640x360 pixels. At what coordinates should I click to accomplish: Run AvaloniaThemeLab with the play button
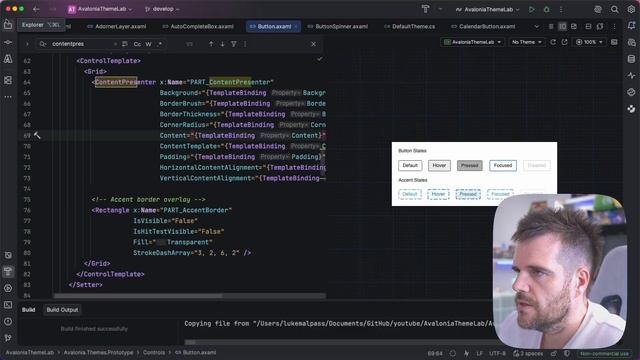[x=531, y=9]
